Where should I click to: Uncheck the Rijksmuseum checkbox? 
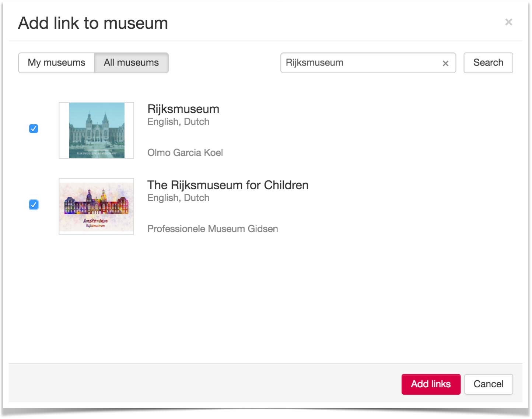(x=34, y=128)
